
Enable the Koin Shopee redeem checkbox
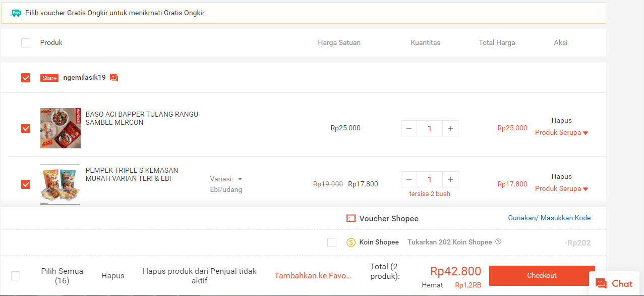coord(332,242)
